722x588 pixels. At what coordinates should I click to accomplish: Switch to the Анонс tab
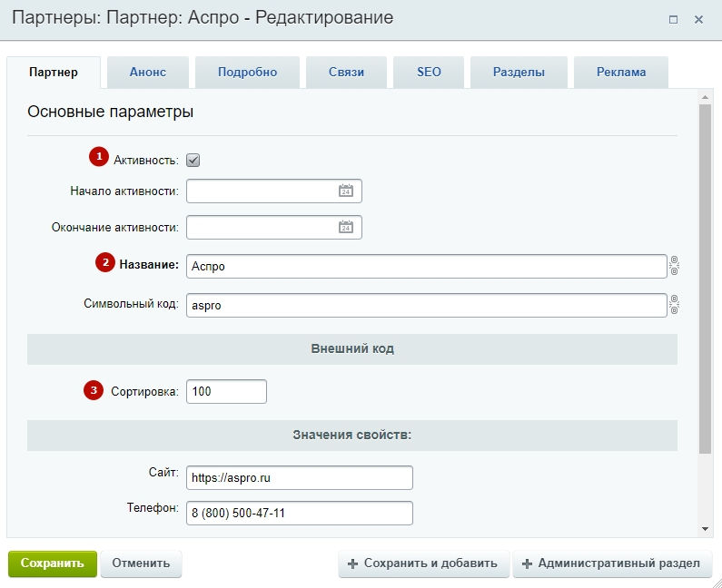(x=148, y=73)
